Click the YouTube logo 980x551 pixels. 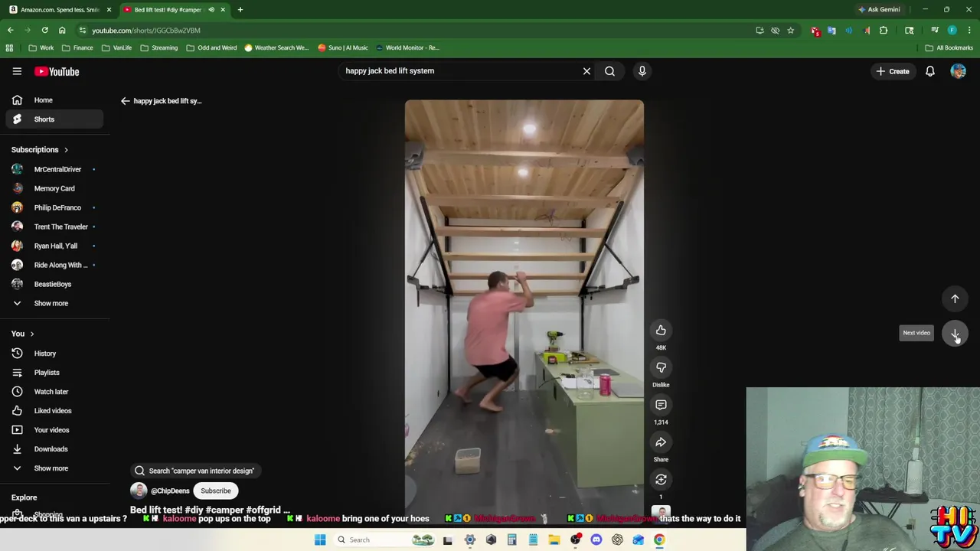click(x=57, y=71)
